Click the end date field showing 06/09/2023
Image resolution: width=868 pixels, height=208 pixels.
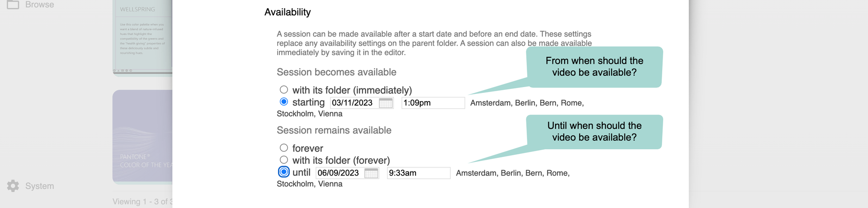point(339,173)
